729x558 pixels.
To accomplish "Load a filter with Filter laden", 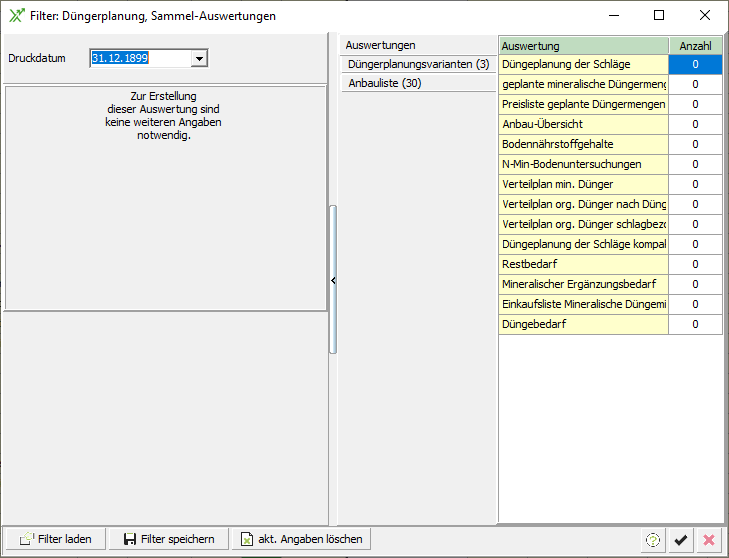I will 56,539.
